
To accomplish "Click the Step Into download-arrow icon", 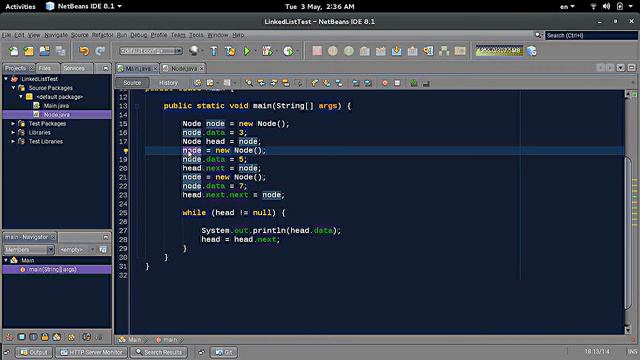I will click(x=396, y=51).
